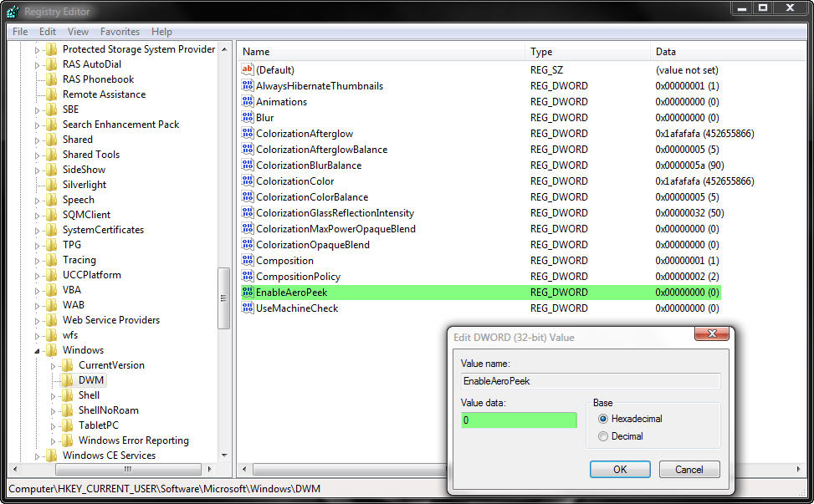Select the Decimal base option
The height and width of the screenshot is (504, 814).
click(602, 436)
